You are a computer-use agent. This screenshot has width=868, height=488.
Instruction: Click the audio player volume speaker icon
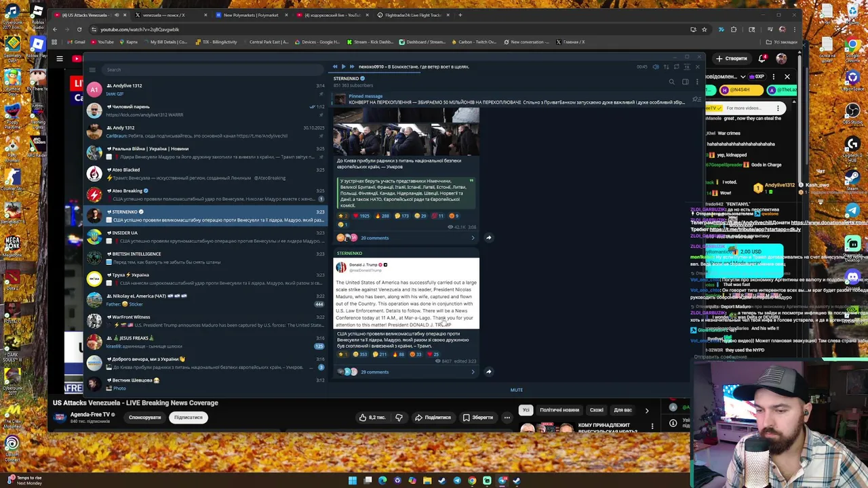click(655, 66)
